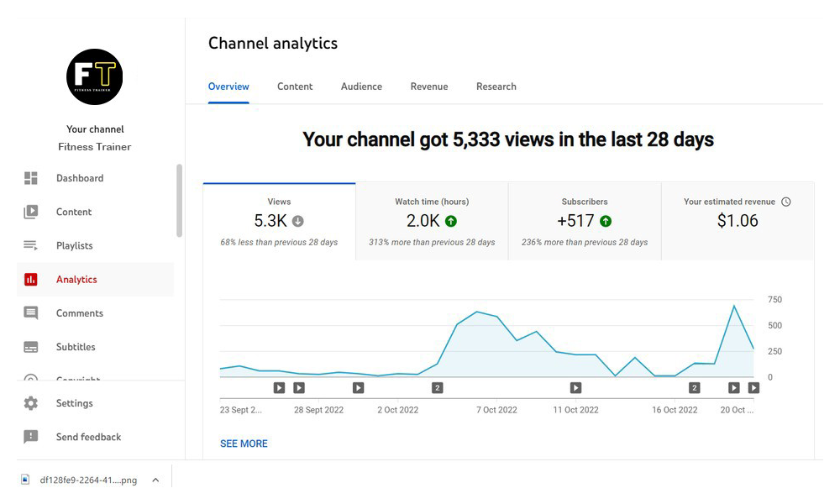Select the Watch time (hours) metric card

(432, 222)
